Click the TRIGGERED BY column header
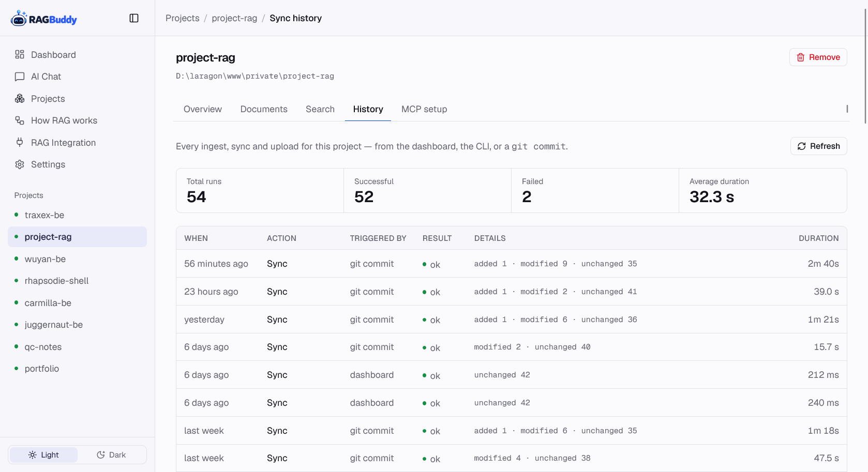The image size is (868, 472). click(378, 238)
